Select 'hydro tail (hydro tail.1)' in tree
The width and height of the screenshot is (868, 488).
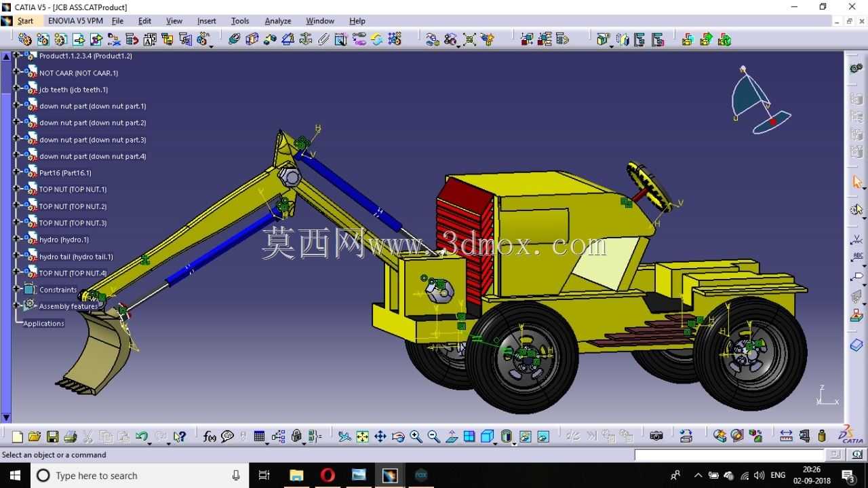coord(77,257)
